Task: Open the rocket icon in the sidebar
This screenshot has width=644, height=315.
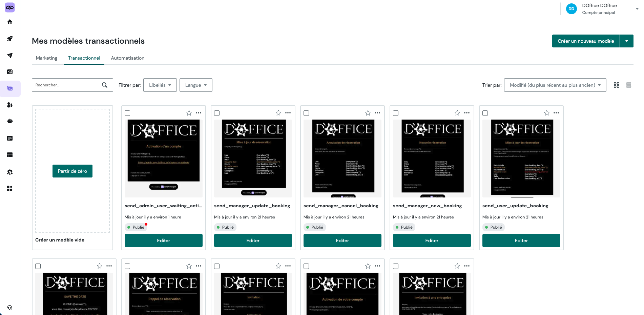Action: pyautogui.click(x=10, y=39)
